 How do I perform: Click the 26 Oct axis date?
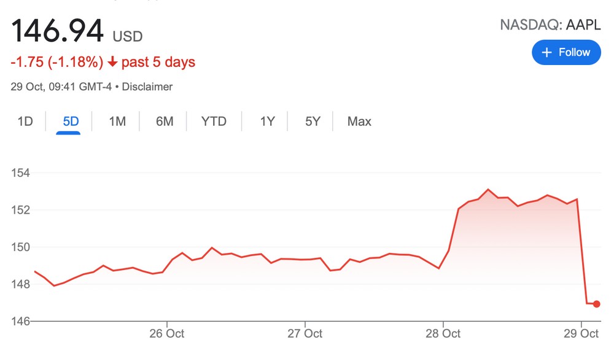167,334
